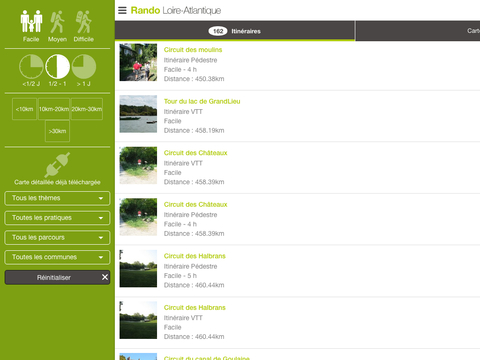Toggle the <10km distance filter
Screen dimensions: 480x360
coord(24,109)
